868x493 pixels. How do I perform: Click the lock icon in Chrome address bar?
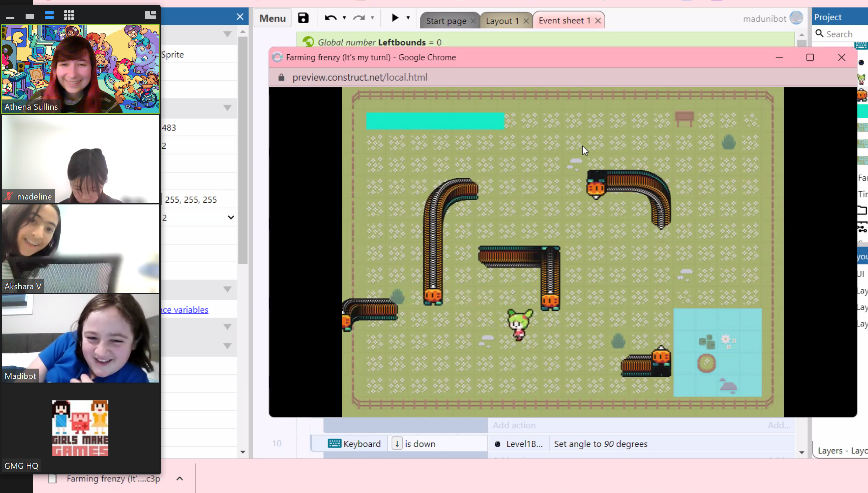point(281,77)
